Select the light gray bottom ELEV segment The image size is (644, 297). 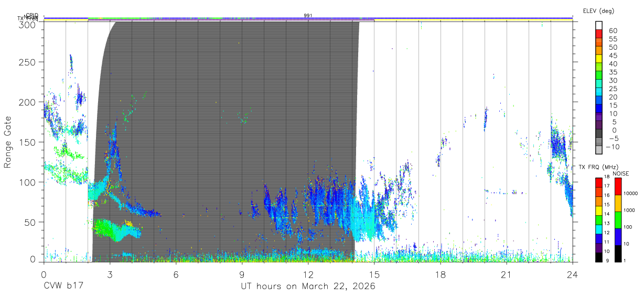[x=599, y=150]
